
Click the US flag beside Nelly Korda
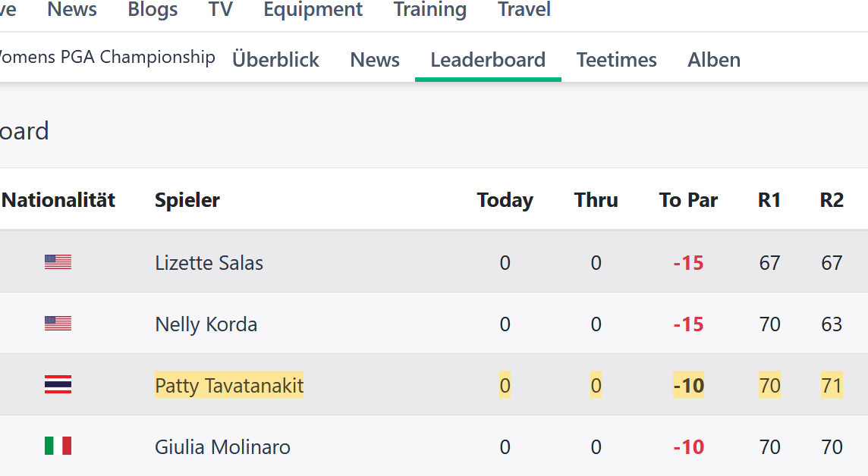[x=58, y=324]
